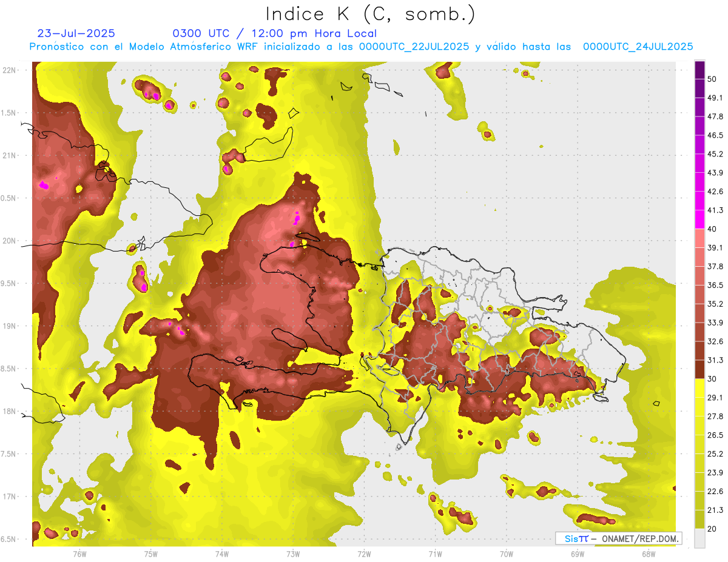Click the "21N" latitude axis label
Viewport: 728px width, 562px height.
(10, 156)
